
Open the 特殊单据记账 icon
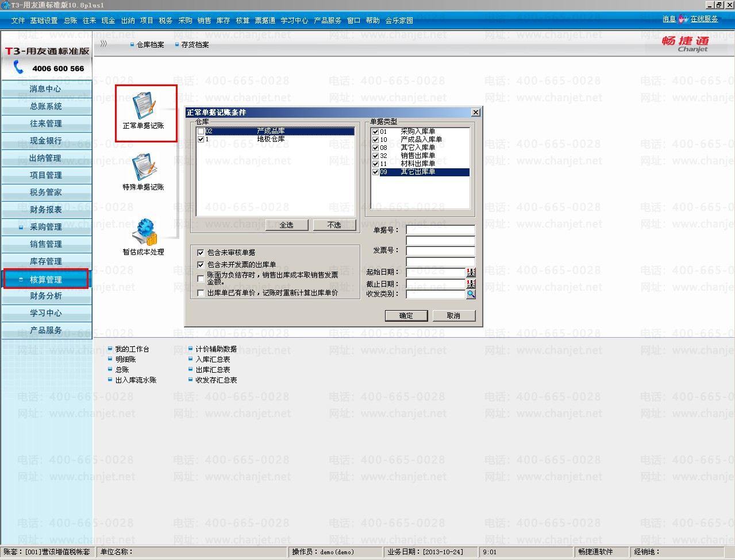point(144,172)
